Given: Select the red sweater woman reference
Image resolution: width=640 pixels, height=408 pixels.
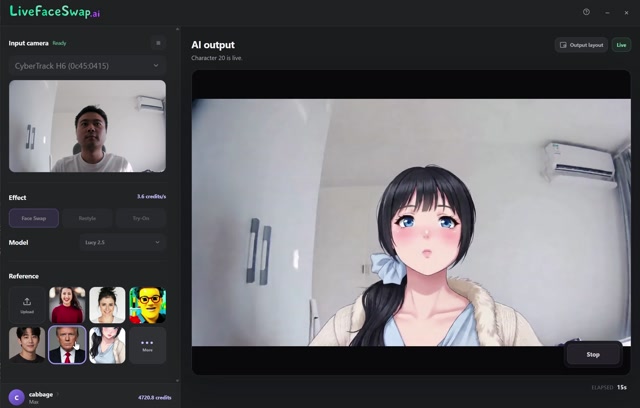Looking at the screenshot, I should pos(67,305).
